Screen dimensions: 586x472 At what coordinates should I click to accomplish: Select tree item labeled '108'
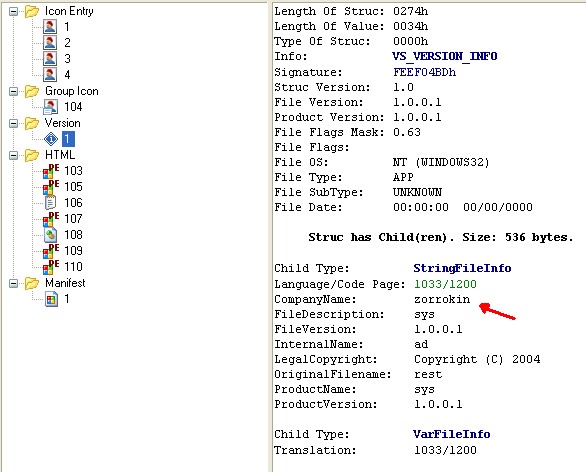click(73, 235)
